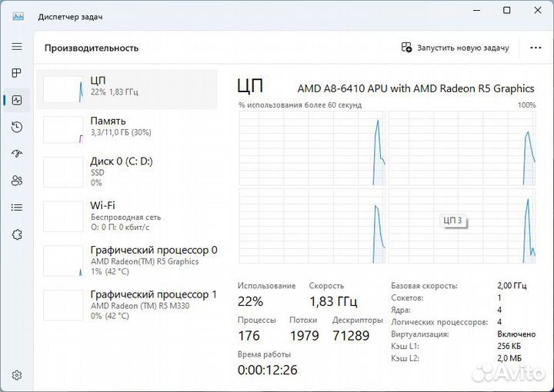The width and height of the screenshot is (554, 392).
Task: Maximize the Task Manager window
Action: tap(506, 11)
